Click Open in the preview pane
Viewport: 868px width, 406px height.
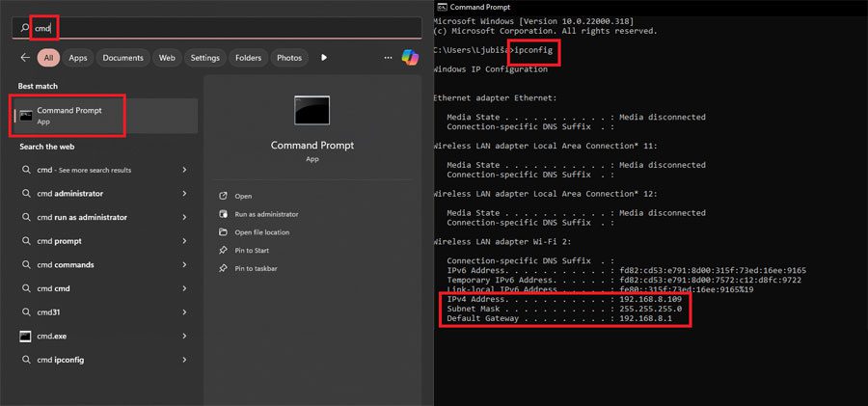pyautogui.click(x=243, y=196)
